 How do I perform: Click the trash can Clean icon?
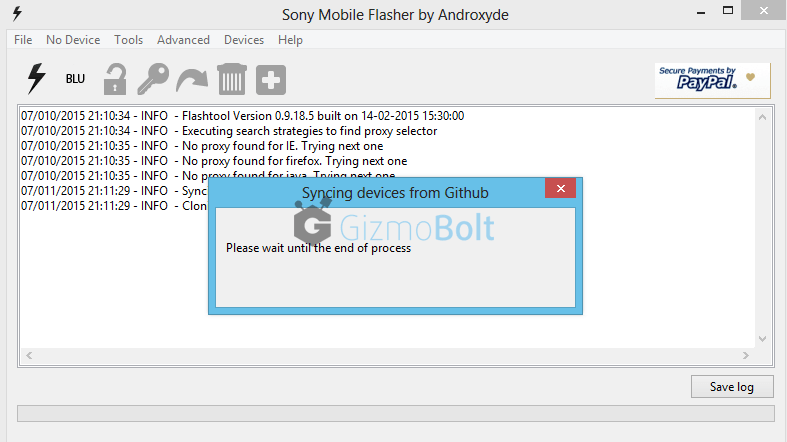click(x=232, y=79)
